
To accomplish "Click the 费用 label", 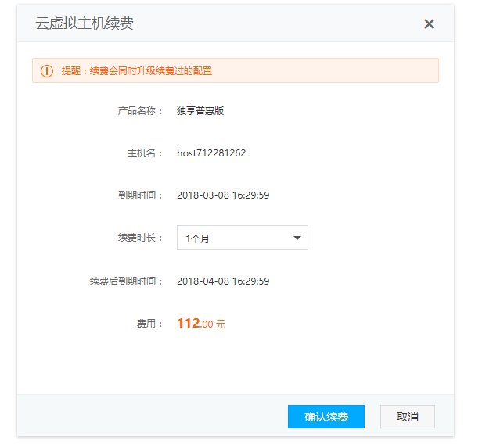I will point(149,324).
